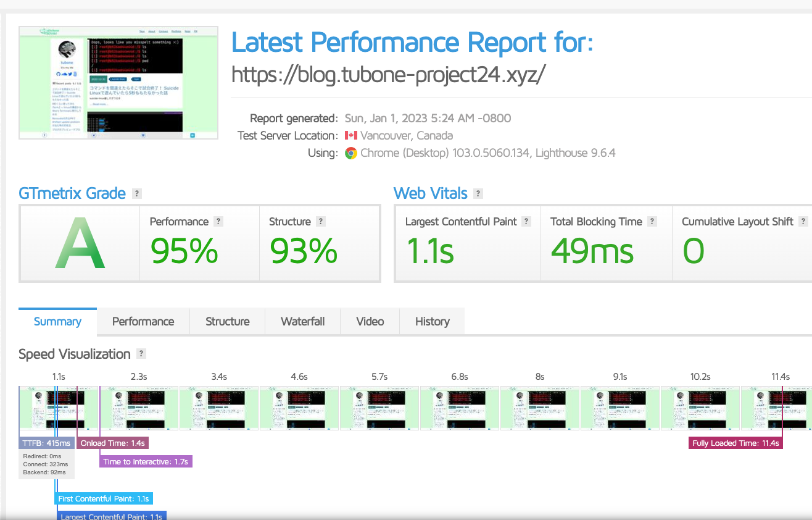Click help icon beside Structure score
812x520 pixels.
[x=320, y=222]
